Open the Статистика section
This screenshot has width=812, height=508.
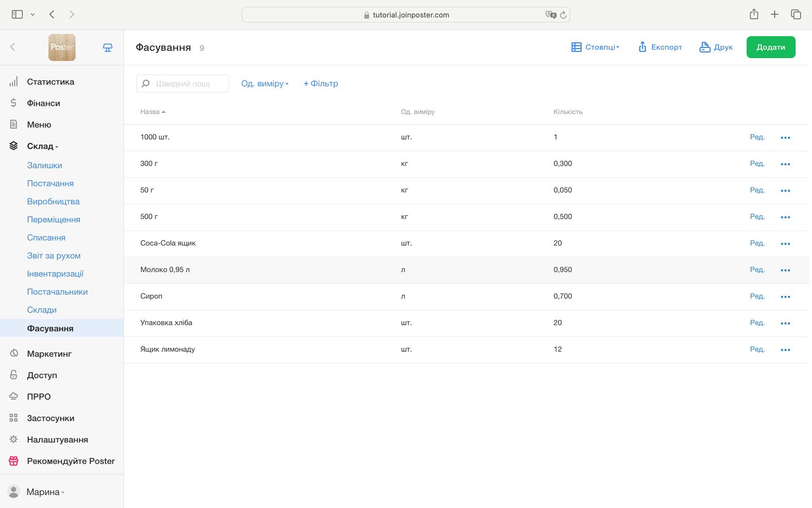pyautogui.click(x=50, y=82)
